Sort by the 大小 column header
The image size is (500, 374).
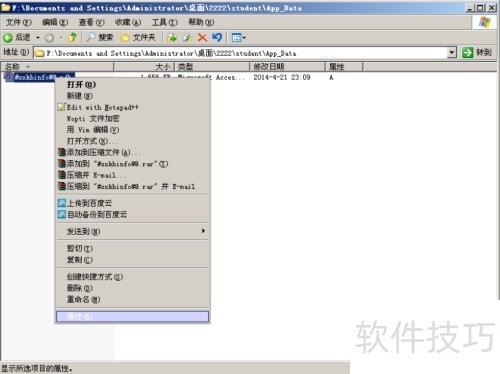(144, 67)
